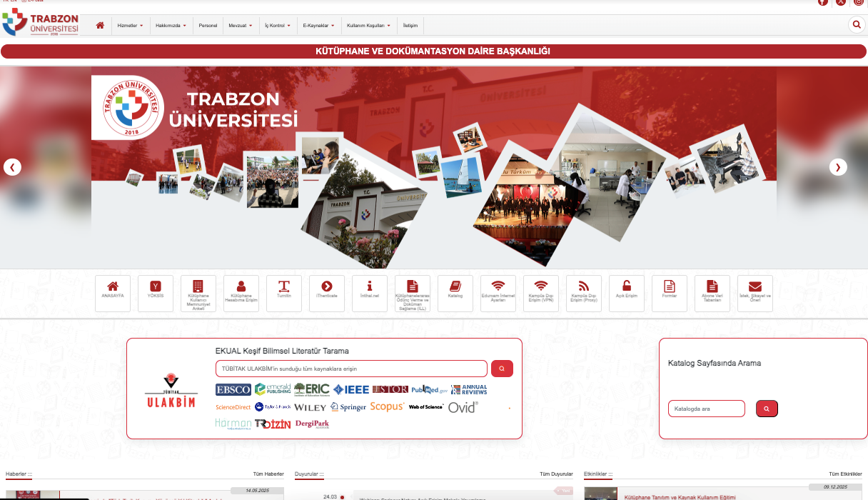868x500 pixels.
Task: Click the Taylor & Francis logo
Action: click(x=273, y=407)
